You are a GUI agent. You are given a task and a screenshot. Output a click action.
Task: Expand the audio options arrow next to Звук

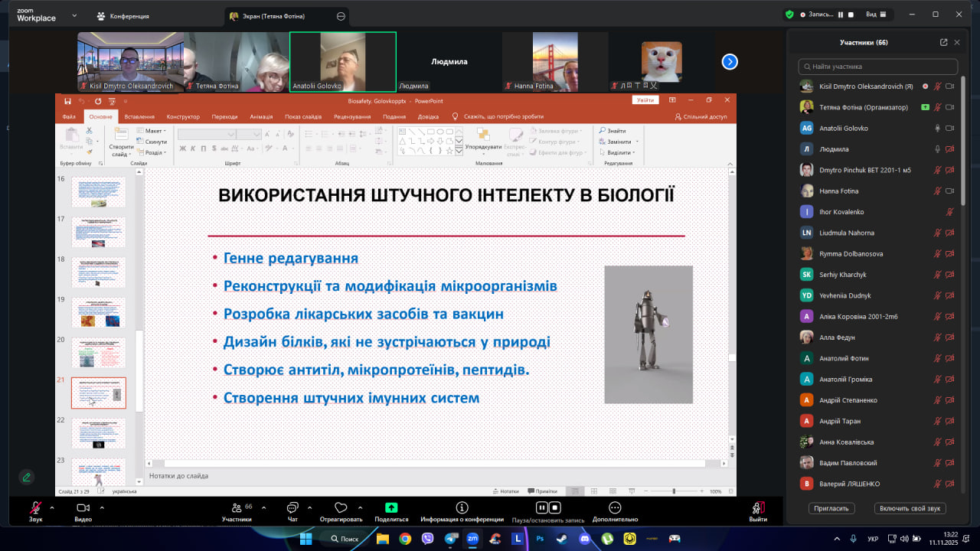52,507
